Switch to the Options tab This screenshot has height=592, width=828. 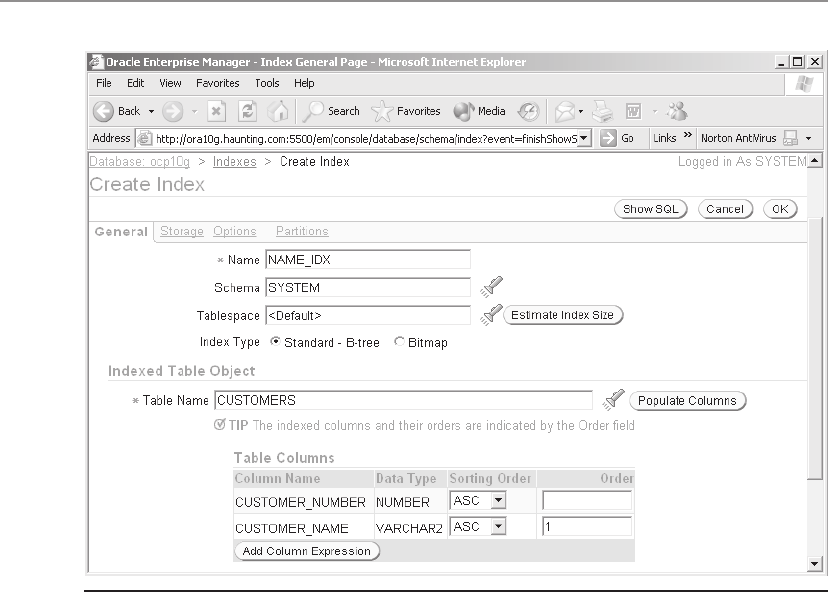pos(234,231)
